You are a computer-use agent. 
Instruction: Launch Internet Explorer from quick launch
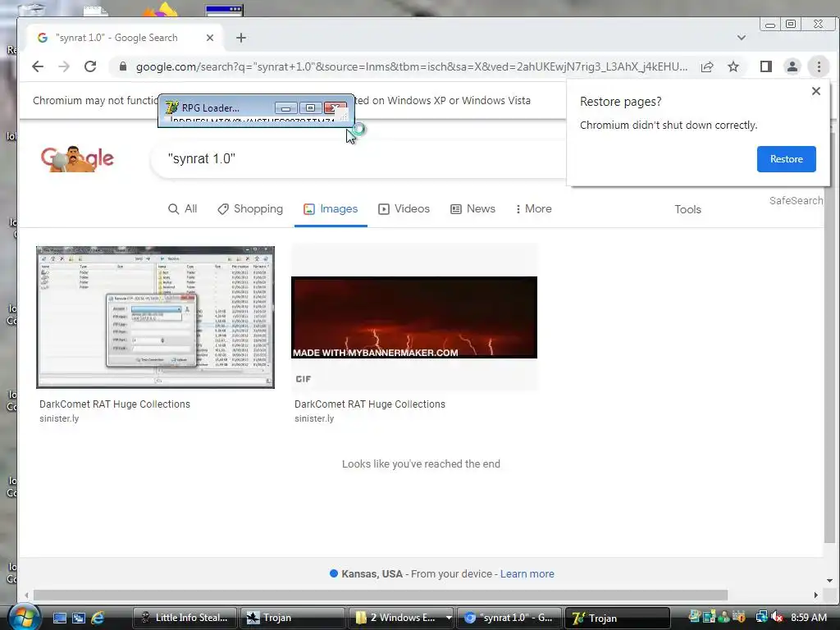click(98, 618)
